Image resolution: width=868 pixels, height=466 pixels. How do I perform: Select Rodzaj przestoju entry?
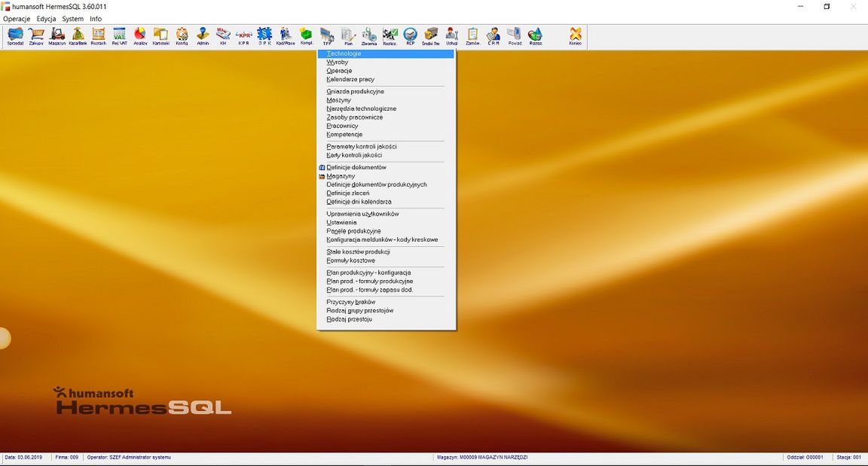386,319
